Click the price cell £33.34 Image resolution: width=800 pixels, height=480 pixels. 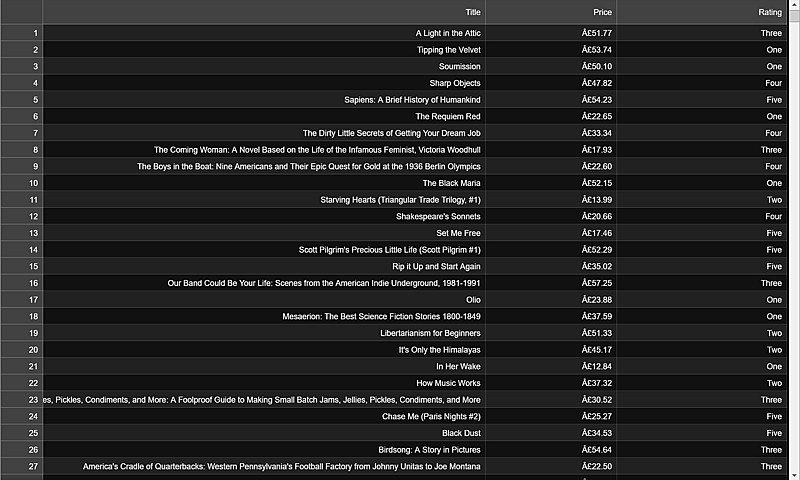tap(551, 133)
